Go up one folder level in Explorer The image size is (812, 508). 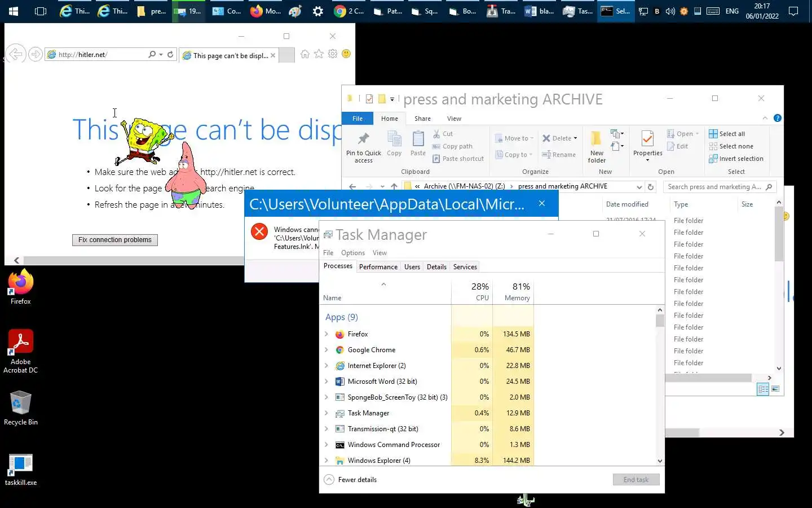tap(394, 187)
